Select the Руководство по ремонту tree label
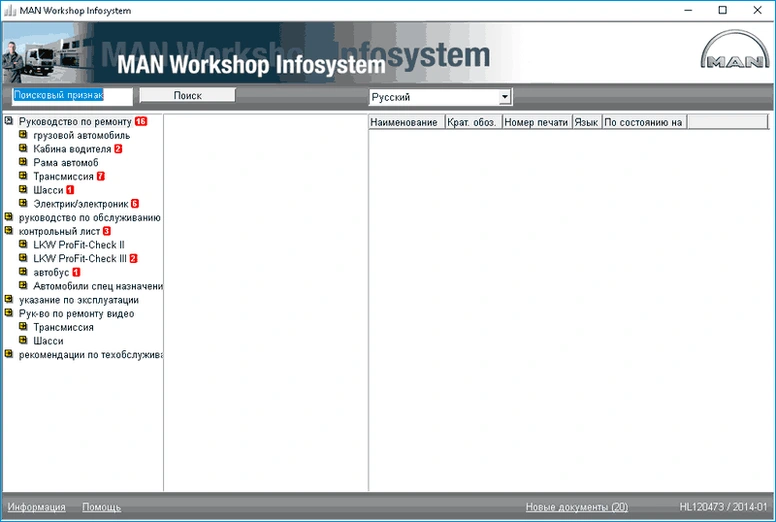 tap(75, 122)
